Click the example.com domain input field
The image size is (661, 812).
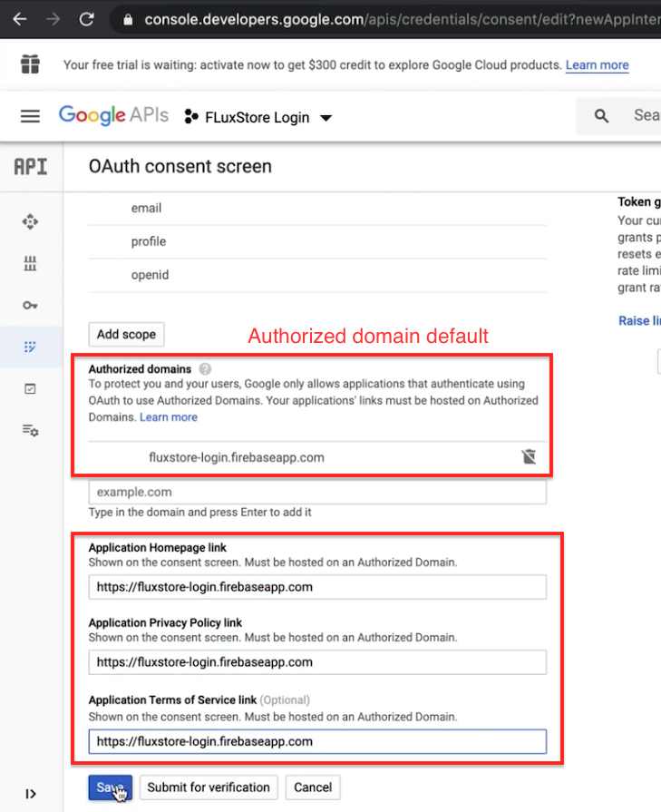point(317,492)
